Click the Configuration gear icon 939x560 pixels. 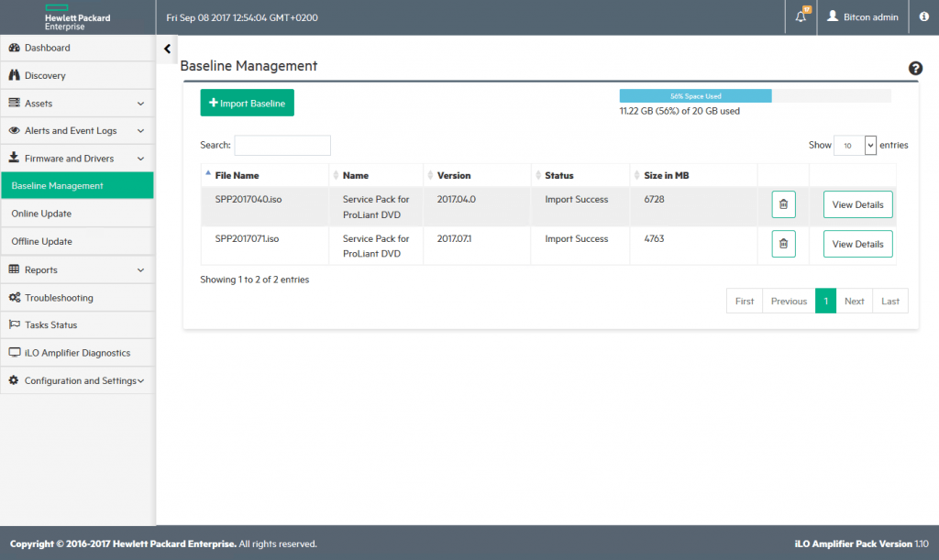click(14, 380)
